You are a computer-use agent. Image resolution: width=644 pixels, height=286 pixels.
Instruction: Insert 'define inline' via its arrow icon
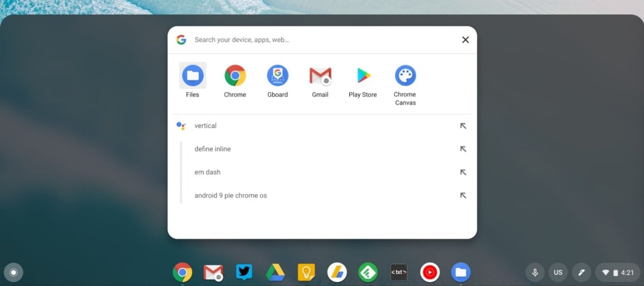tap(463, 149)
